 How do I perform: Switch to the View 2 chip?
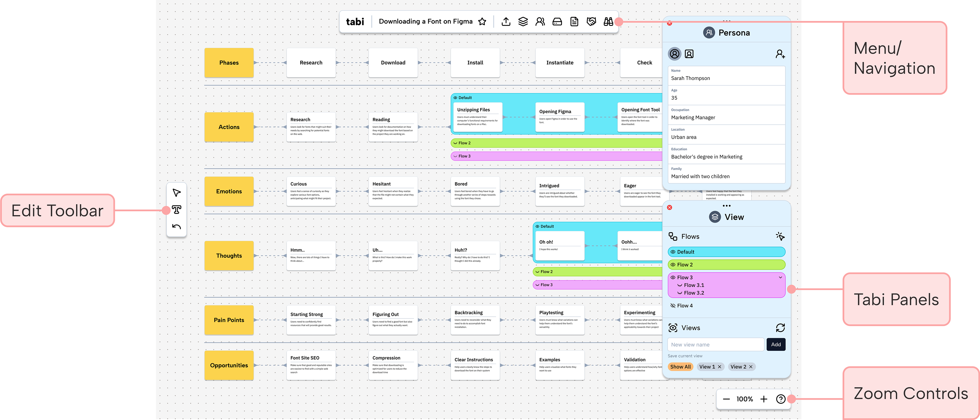coord(738,367)
